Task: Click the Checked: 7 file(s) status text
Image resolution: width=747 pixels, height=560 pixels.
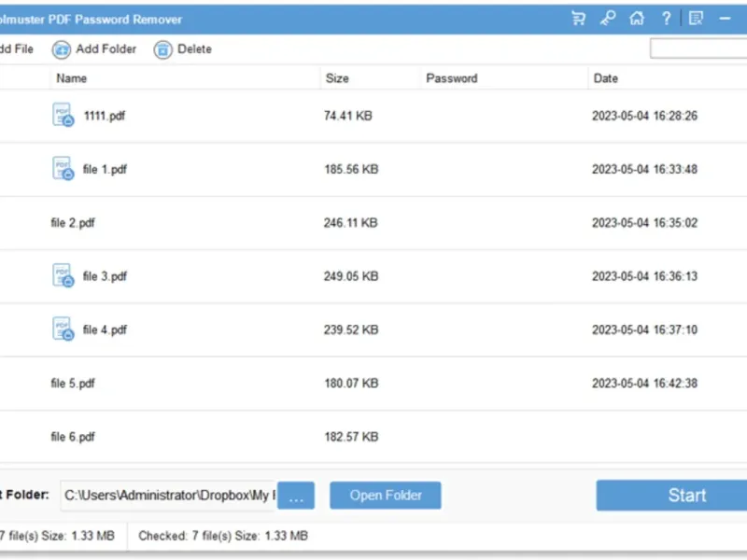Action: (223, 536)
